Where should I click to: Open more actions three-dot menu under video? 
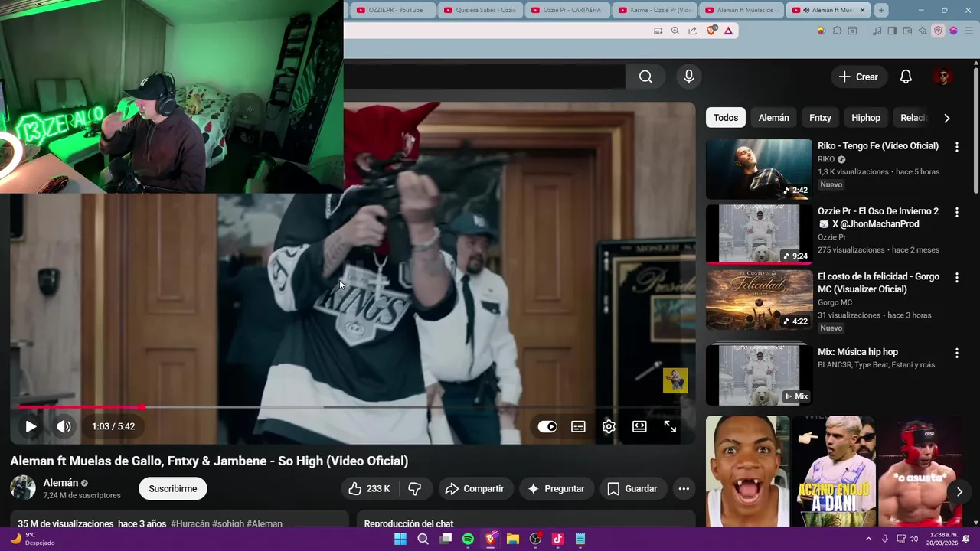(x=684, y=488)
